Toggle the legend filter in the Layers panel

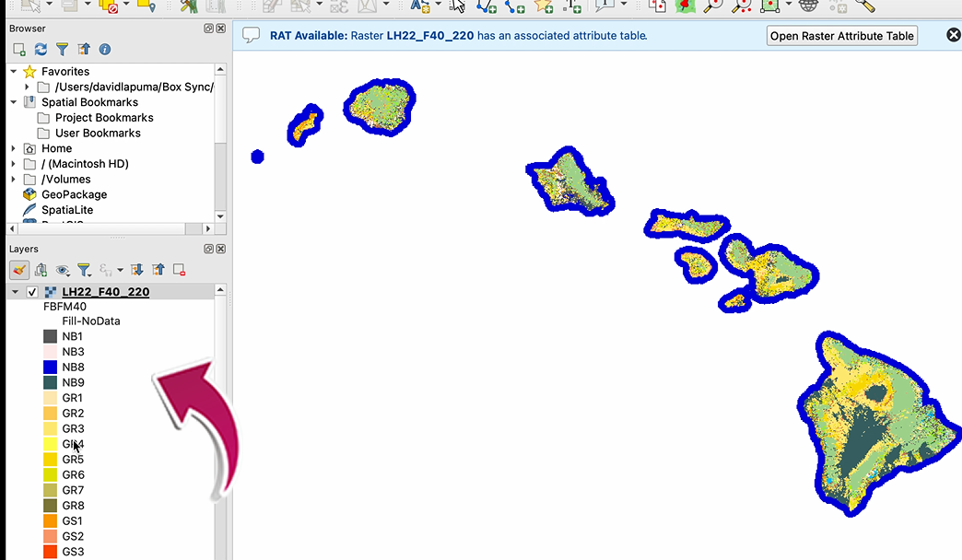[x=84, y=270]
